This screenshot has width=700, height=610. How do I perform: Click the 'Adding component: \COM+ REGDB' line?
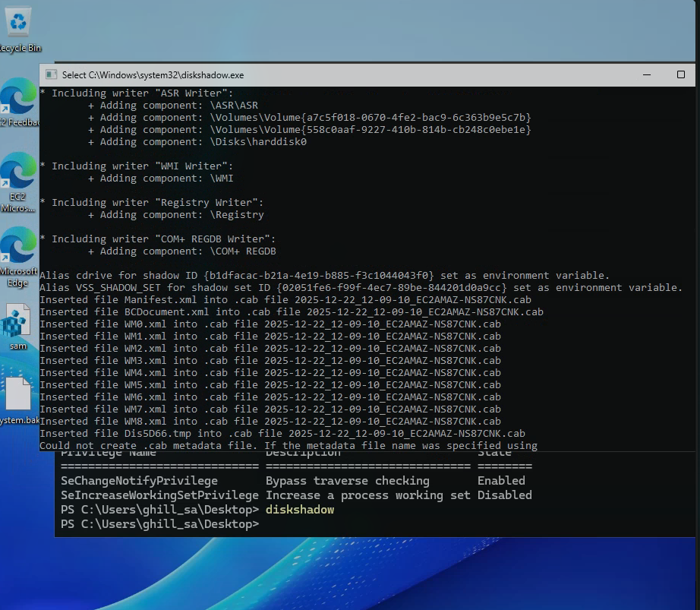pos(182,251)
